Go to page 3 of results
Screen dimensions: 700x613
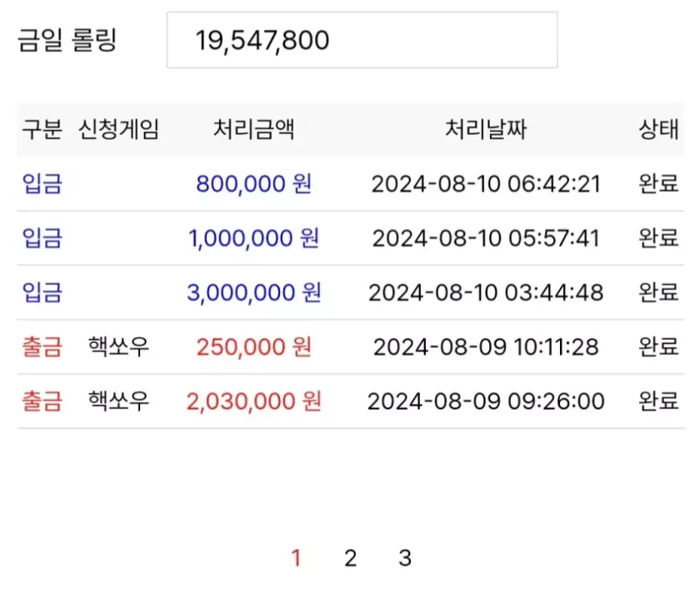(405, 558)
